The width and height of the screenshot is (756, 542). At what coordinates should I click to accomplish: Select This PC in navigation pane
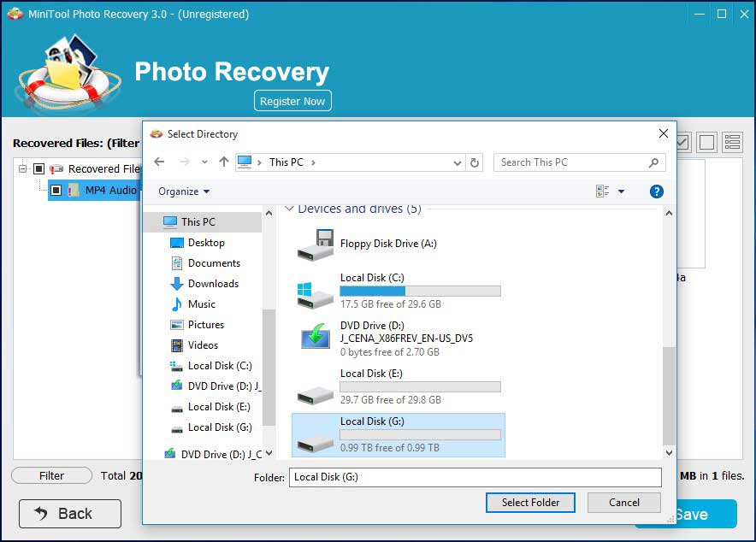click(203, 222)
